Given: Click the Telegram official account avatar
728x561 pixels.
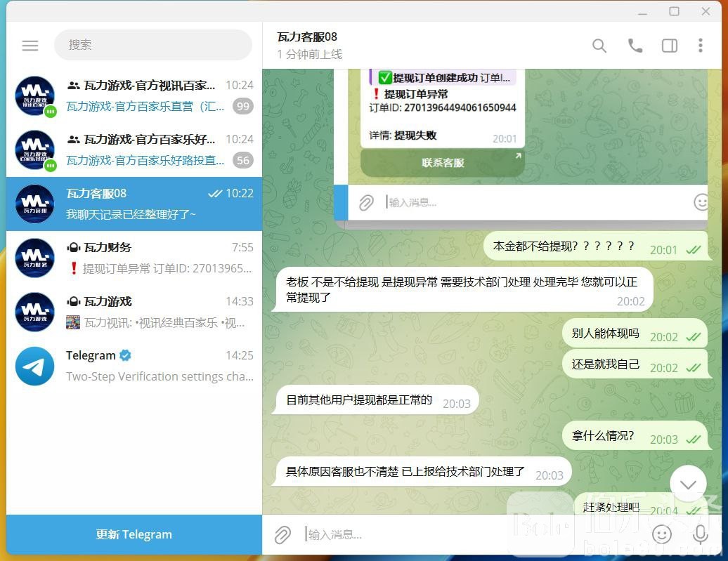Looking at the screenshot, I should click(x=35, y=366).
